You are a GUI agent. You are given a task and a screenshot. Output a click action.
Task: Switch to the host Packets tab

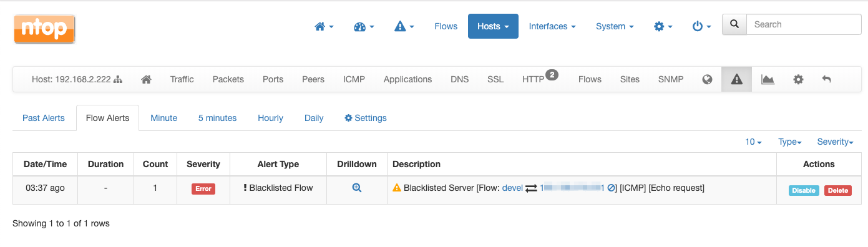click(x=228, y=79)
